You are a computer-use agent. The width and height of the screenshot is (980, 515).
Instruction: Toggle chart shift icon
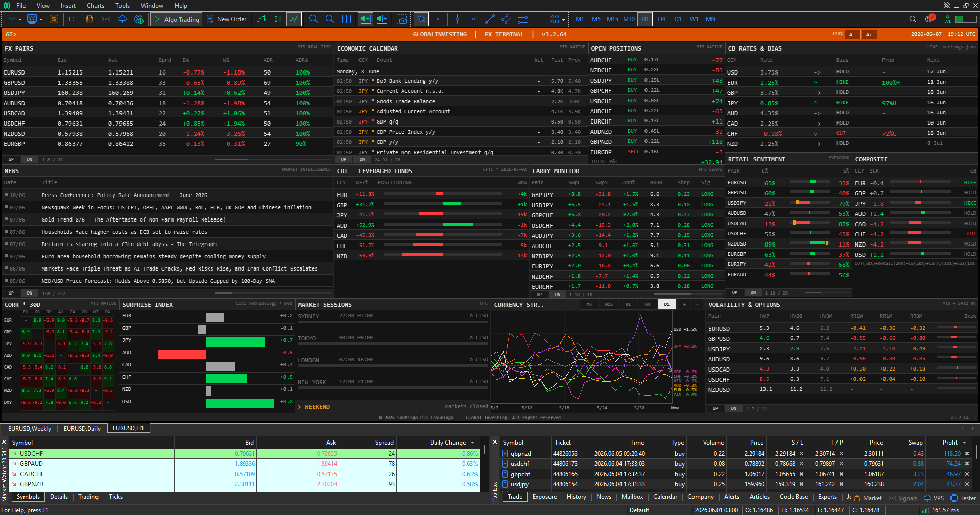(382, 19)
